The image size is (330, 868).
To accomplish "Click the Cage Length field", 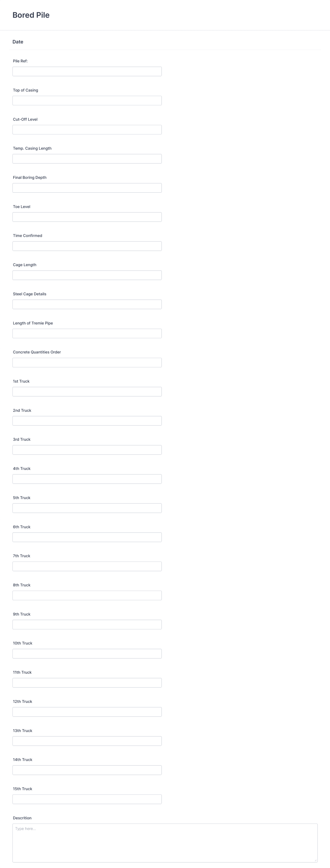I will [87, 275].
